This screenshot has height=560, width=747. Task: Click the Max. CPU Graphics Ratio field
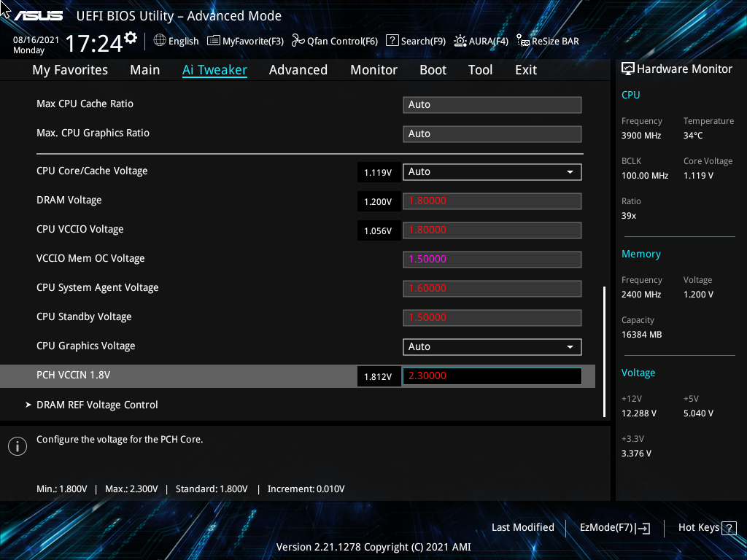[x=492, y=134]
